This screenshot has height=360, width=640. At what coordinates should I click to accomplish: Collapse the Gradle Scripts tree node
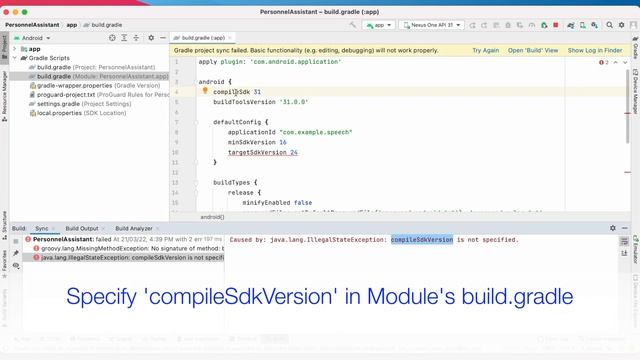pyautogui.click(x=15, y=58)
